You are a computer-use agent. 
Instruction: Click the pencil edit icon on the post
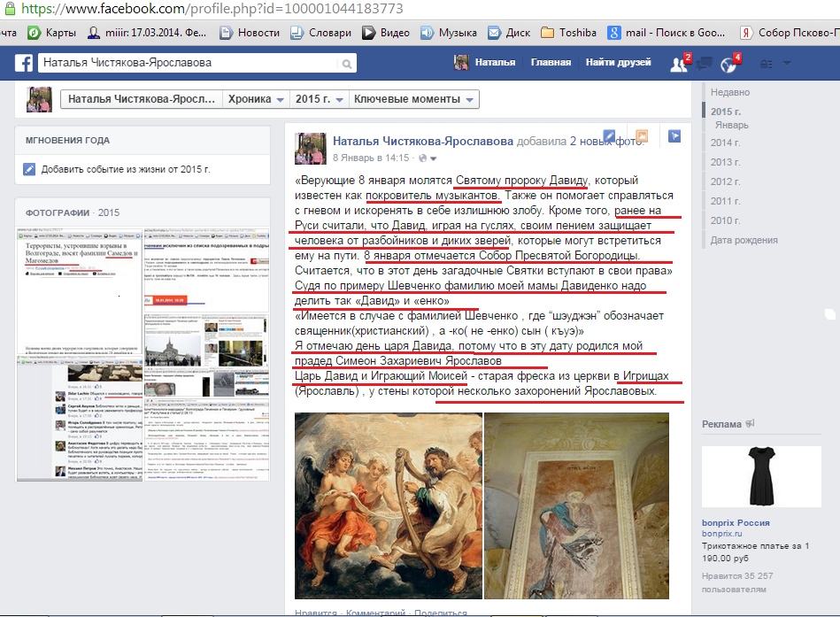(609, 136)
